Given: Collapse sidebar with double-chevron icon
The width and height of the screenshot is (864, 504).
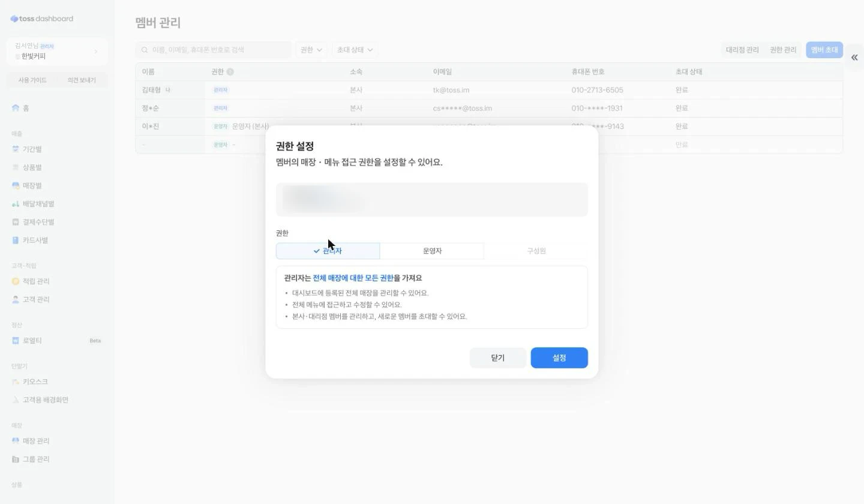Looking at the screenshot, I should [854, 58].
